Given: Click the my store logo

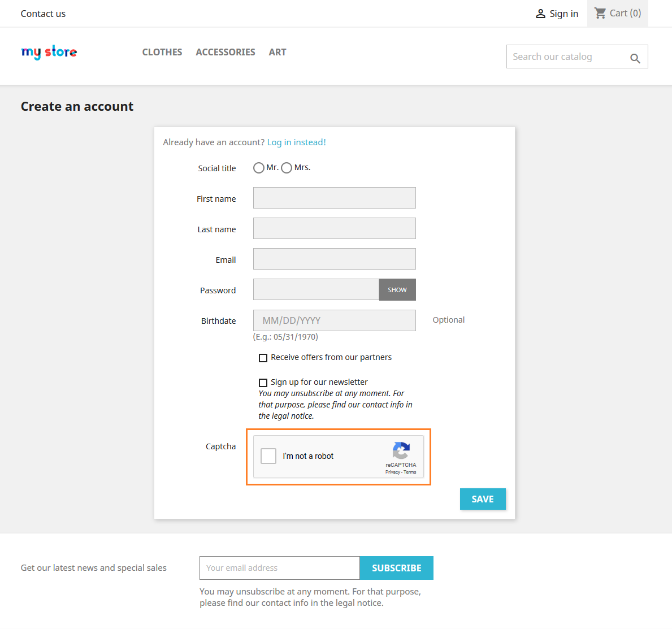Looking at the screenshot, I should (49, 52).
